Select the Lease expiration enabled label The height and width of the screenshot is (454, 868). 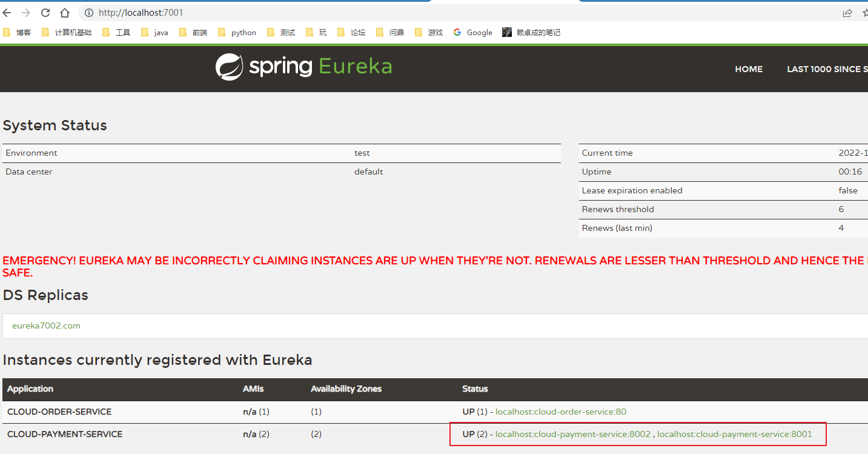point(632,190)
